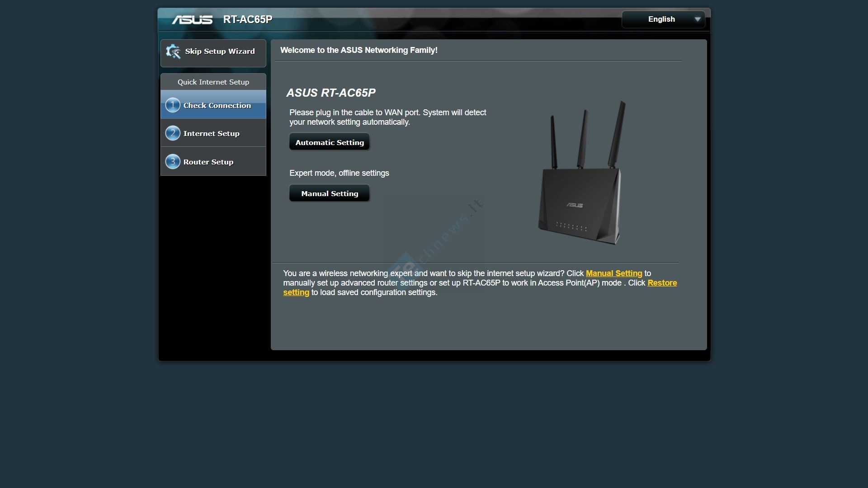Viewport: 868px width, 488px height.
Task: Click 'Please plug in the cable' instruction text
Action: click(x=388, y=117)
